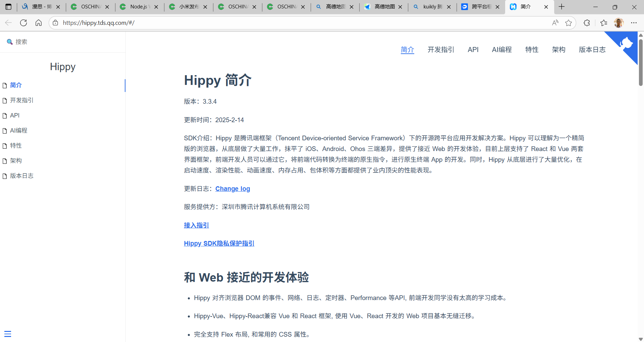Viewport: 644px width, 342px height.
Task: Select 版本日志 in the left sidebar
Action: tap(22, 176)
